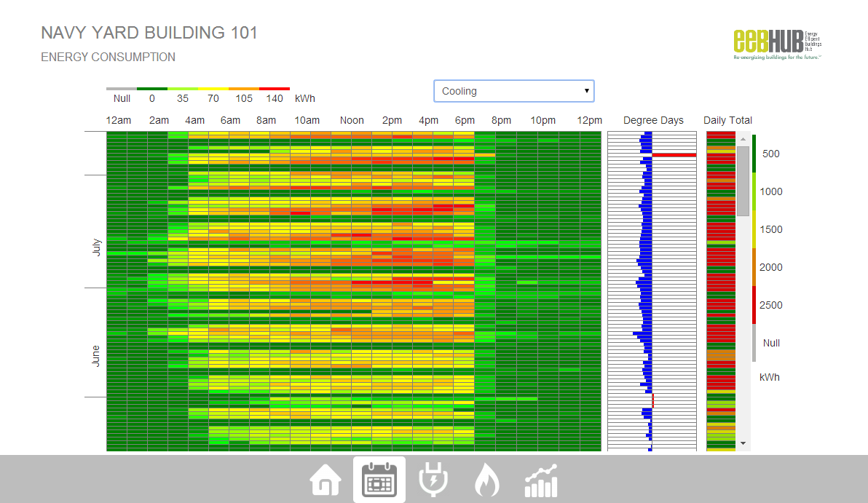
Task: Click the 2pm column label
Action: 392,120
